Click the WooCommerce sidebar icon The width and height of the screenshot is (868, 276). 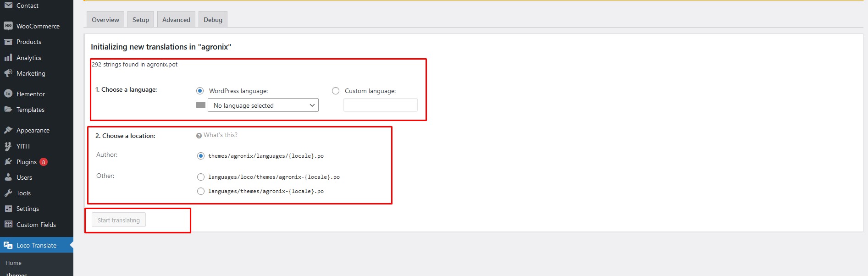[8, 26]
